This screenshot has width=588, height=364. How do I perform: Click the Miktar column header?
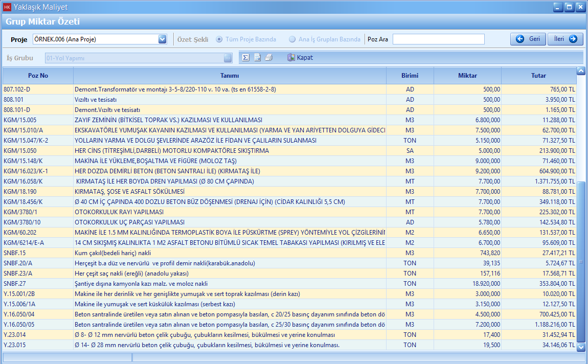tap(467, 76)
